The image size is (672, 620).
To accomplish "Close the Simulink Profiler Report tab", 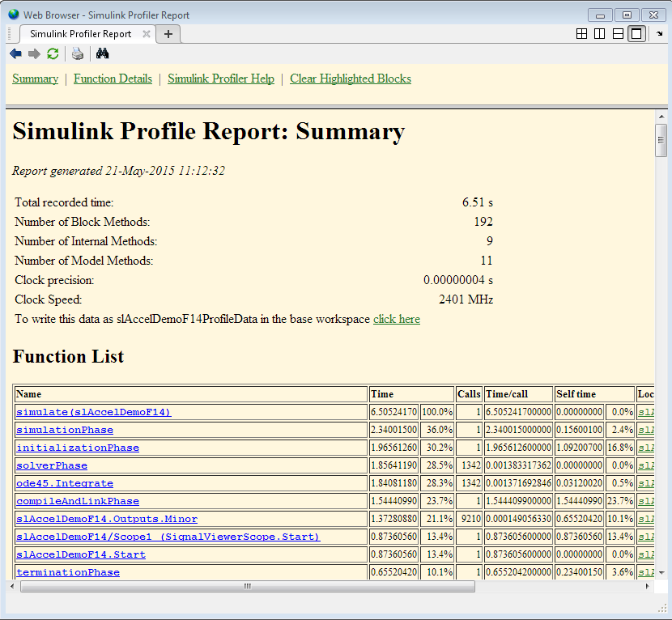I will point(147,34).
